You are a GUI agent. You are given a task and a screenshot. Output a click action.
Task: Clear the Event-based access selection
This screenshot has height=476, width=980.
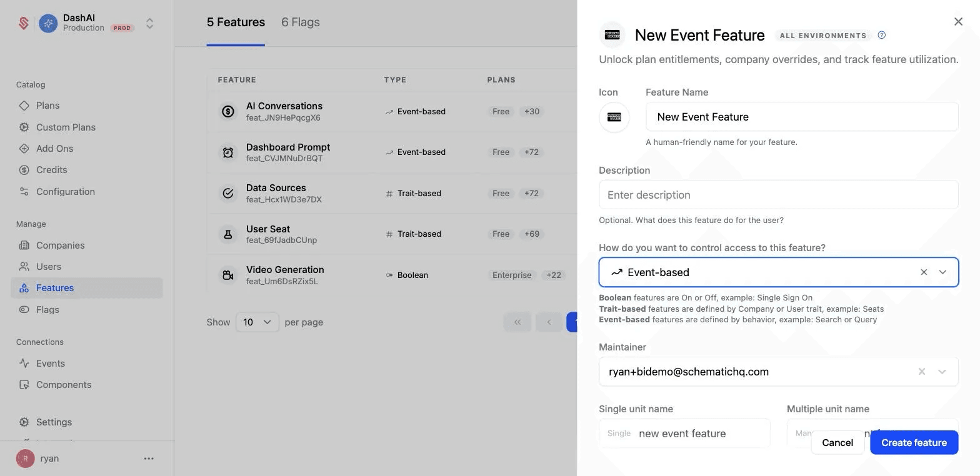(x=924, y=272)
